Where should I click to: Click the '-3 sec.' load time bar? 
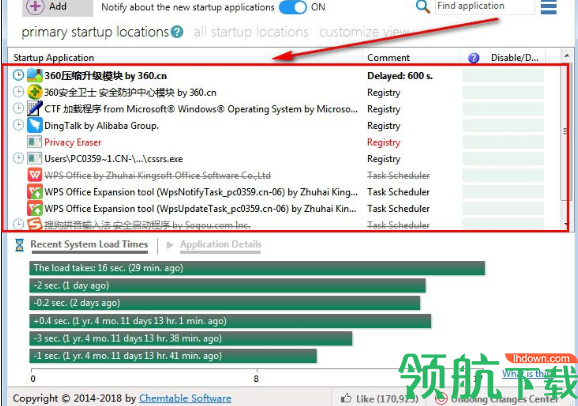tap(191, 339)
